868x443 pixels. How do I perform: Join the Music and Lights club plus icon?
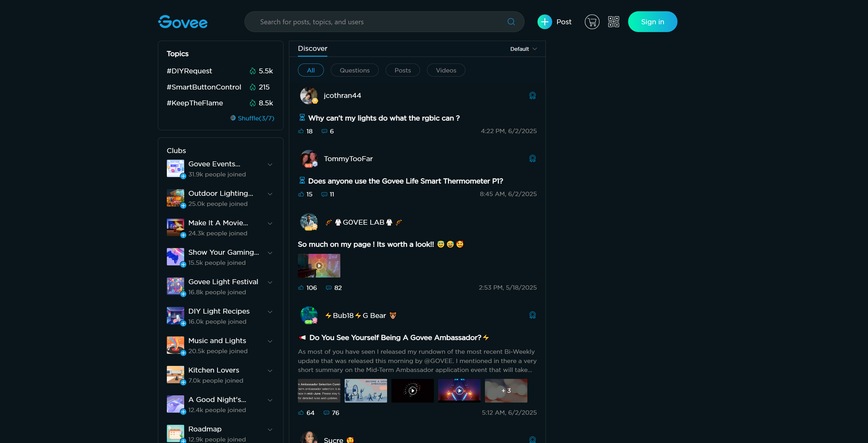pyautogui.click(x=183, y=353)
